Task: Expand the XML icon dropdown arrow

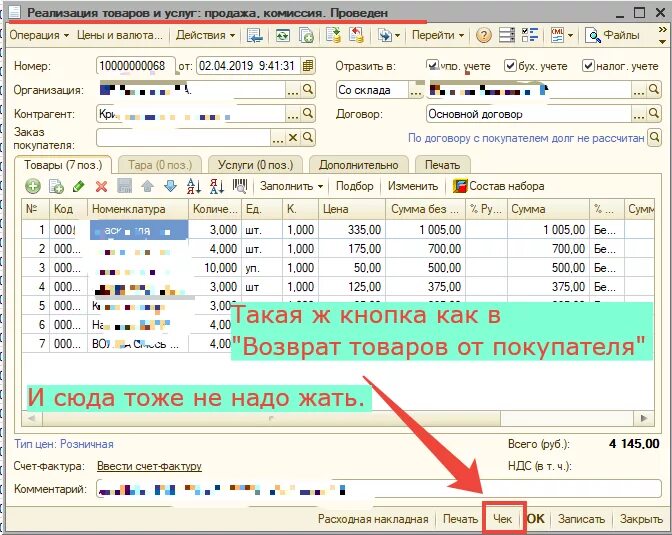Action: (570, 36)
